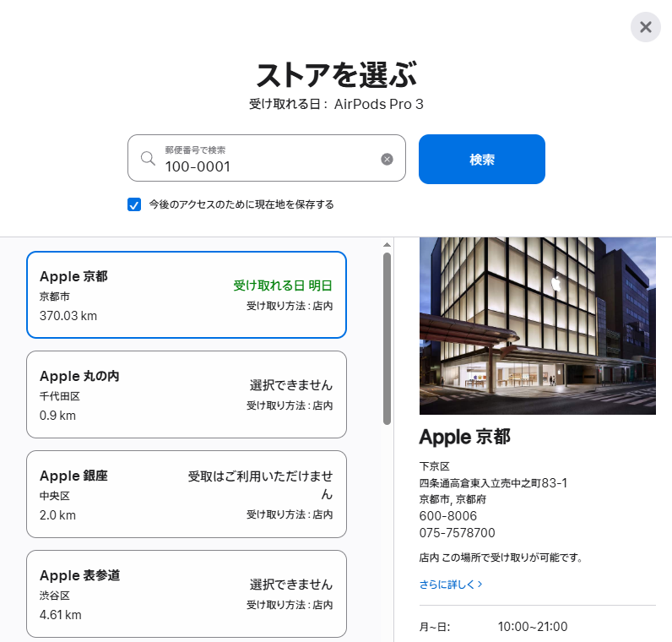Click the blue 検索 button
This screenshot has width=672, height=642.
482,159
